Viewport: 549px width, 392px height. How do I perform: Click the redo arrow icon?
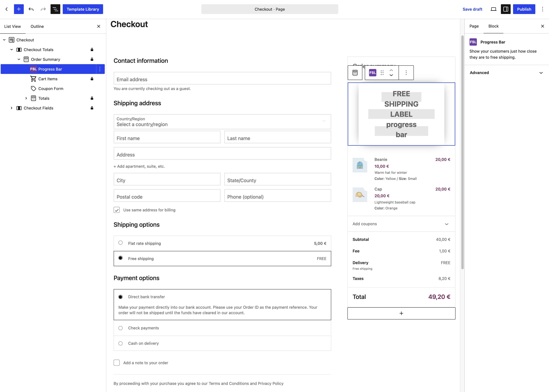tap(43, 9)
